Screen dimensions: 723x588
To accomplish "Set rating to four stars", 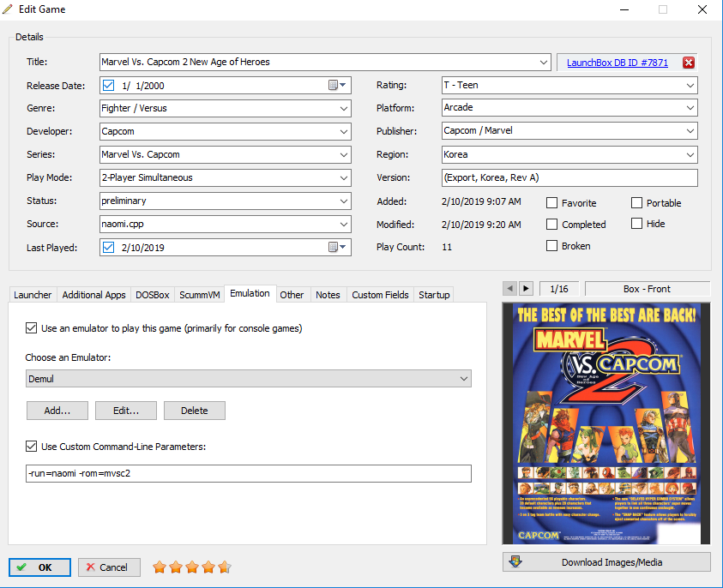I will (x=208, y=567).
